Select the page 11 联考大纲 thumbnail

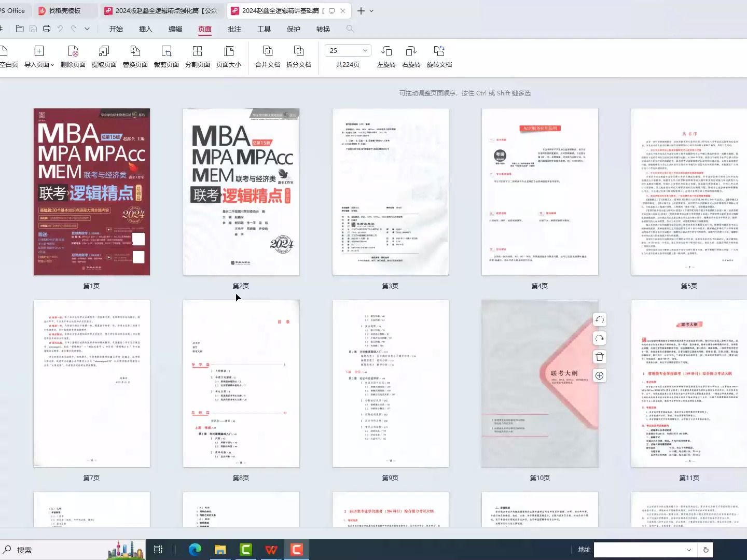689,384
